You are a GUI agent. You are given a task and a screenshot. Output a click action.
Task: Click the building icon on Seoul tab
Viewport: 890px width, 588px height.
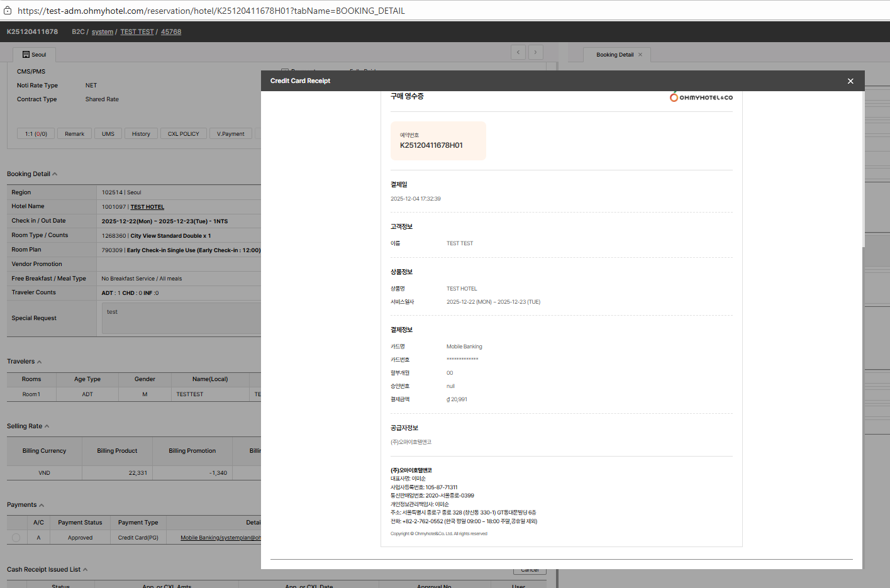pos(26,55)
